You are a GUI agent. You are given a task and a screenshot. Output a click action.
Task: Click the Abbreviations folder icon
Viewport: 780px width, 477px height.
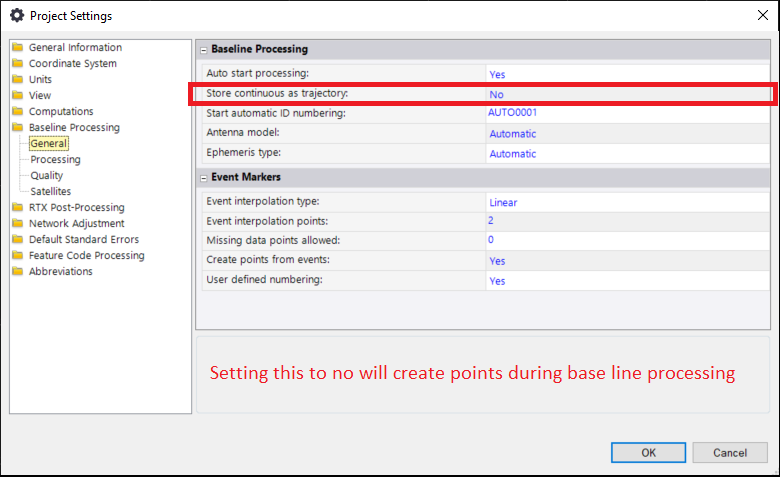17,272
